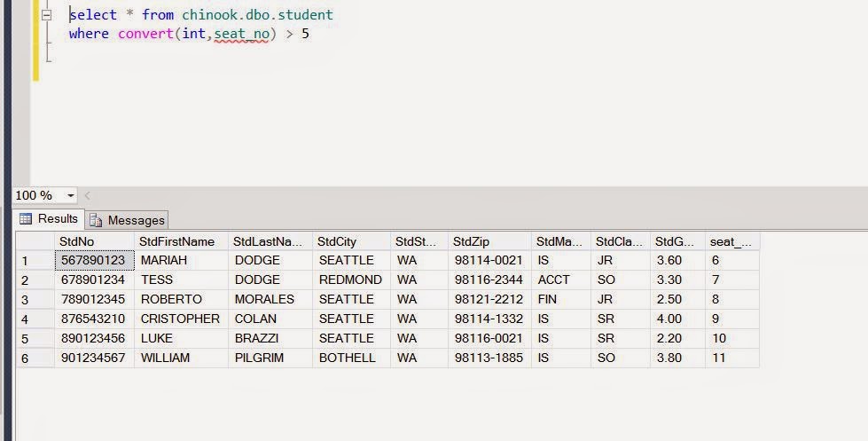Click cell 876543210
The width and height of the screenshot is (868, 441).
click(x=94, y=319)
